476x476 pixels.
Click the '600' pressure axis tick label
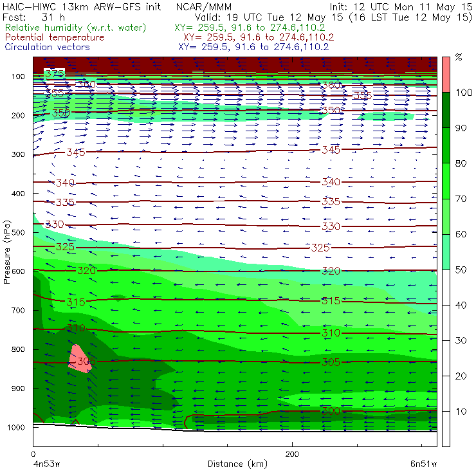pyautogui.click(x=18, y=271)
